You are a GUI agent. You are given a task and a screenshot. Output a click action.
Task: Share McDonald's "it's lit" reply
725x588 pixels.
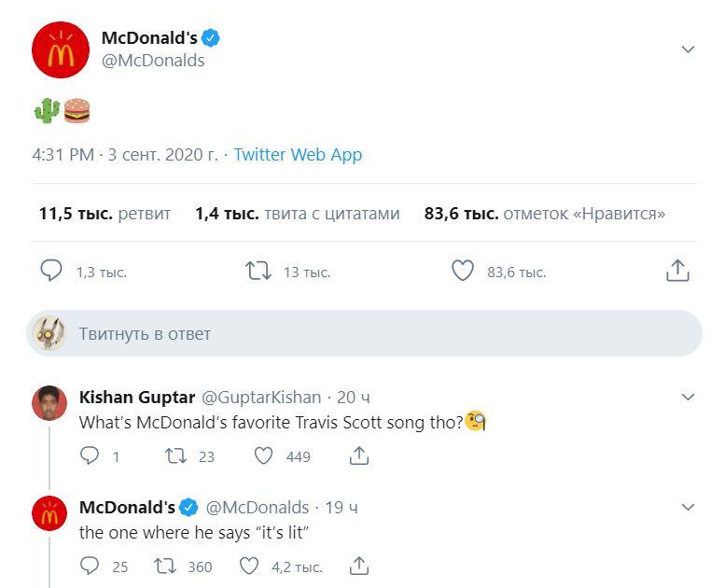coord(359,566)
